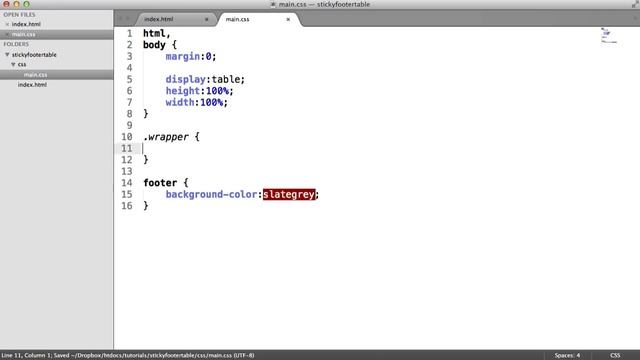Click the minimap code preview

point(609,36)
